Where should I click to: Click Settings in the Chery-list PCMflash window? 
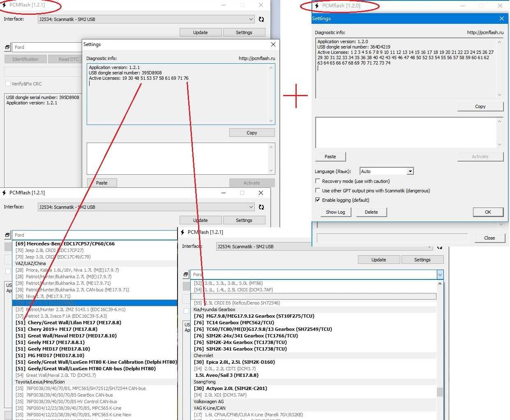244,220
